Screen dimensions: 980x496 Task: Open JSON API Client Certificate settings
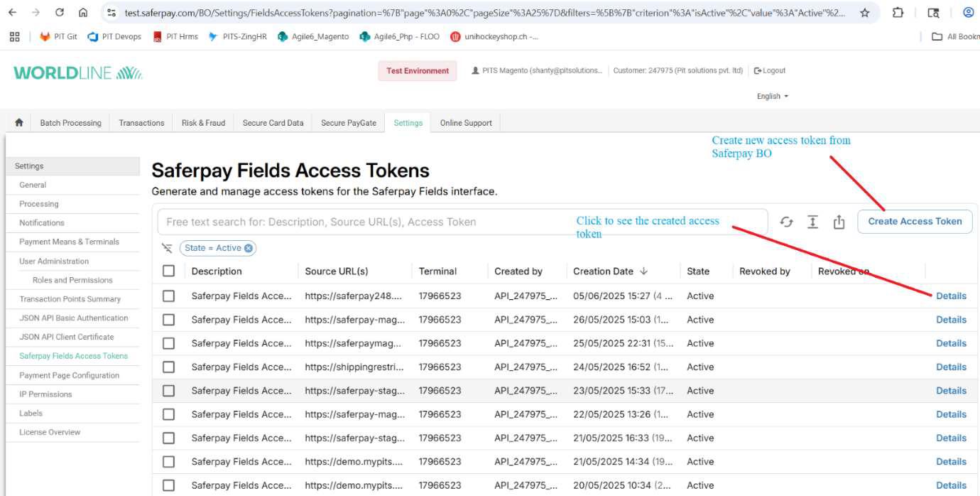[x=67, y=337]
